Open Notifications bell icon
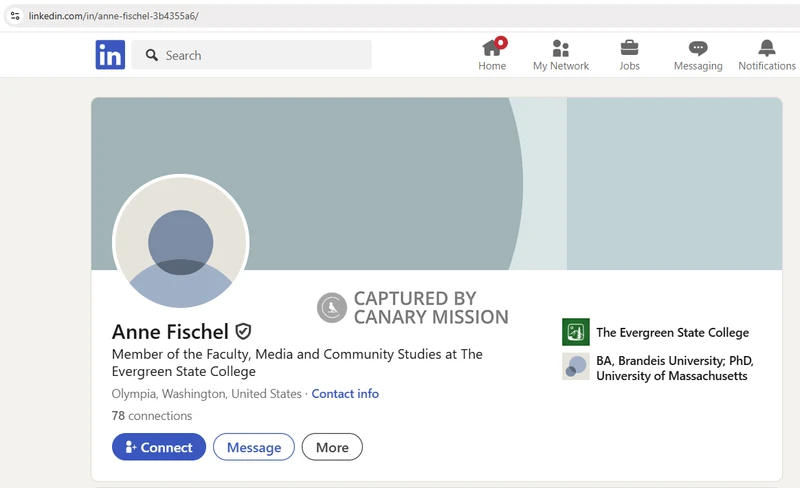 coord(767,48)
